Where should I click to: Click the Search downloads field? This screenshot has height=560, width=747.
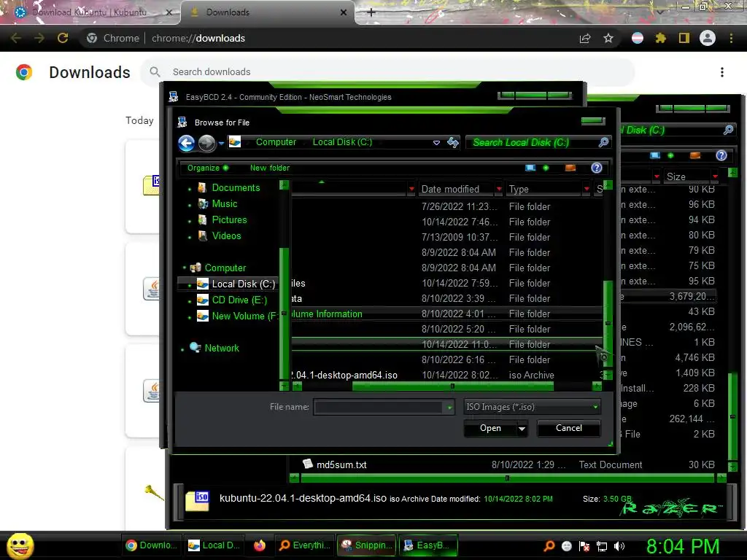pos(387,72)
